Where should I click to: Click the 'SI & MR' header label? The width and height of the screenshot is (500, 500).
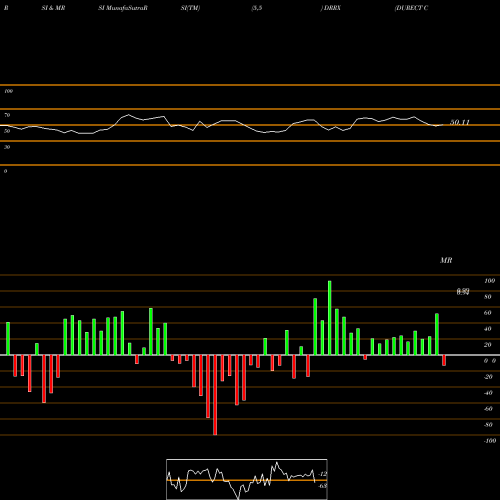click(x=53, y=8)
